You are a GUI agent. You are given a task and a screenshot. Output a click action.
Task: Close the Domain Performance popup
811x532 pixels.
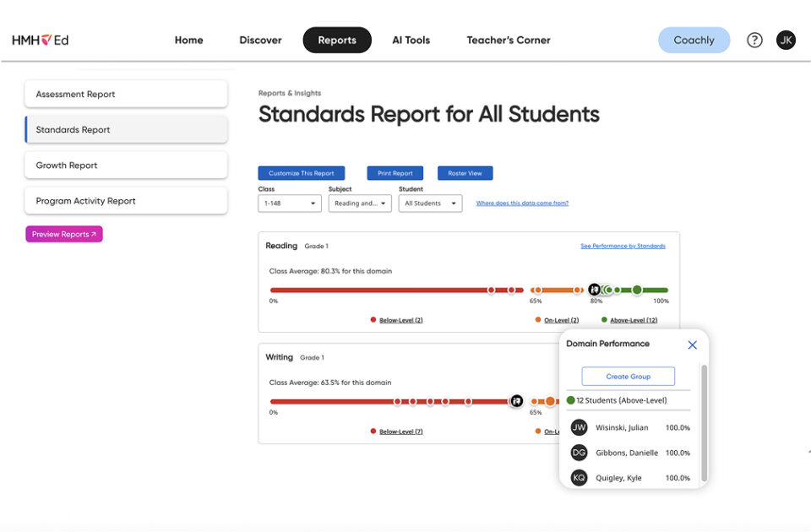point(692,345)
